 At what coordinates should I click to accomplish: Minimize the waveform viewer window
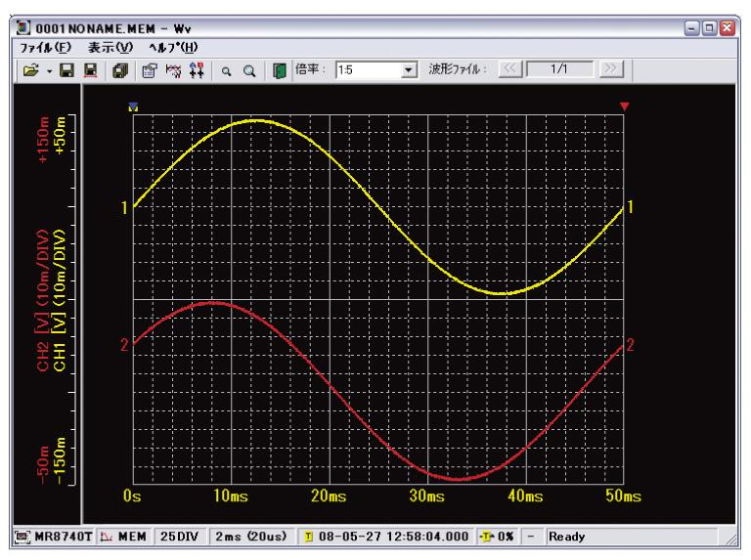tap(691, 28)
